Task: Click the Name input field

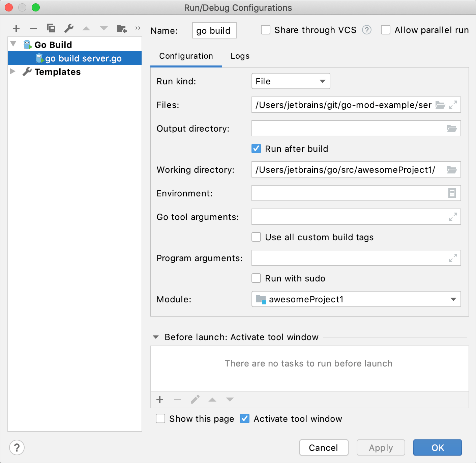Action: point(214,30)
